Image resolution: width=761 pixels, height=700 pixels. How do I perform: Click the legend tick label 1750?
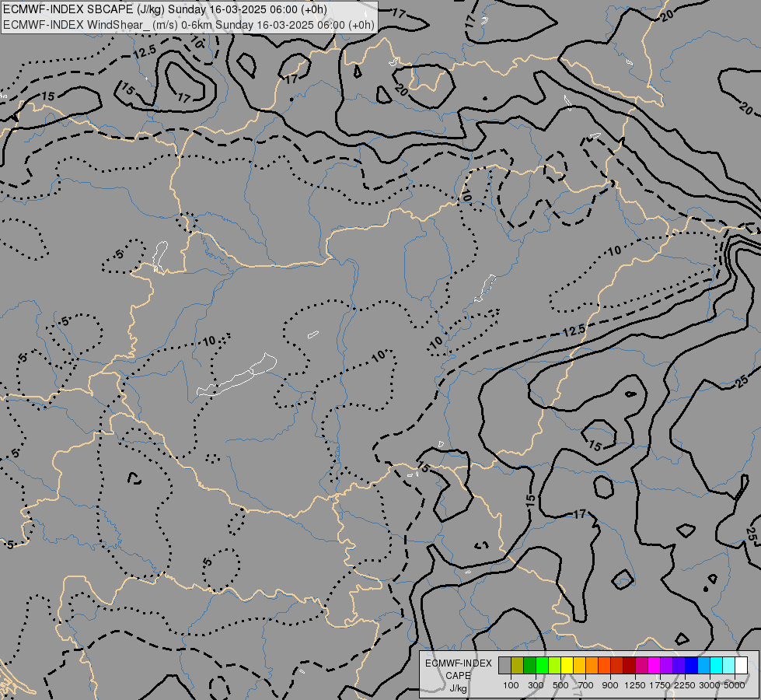660,685
